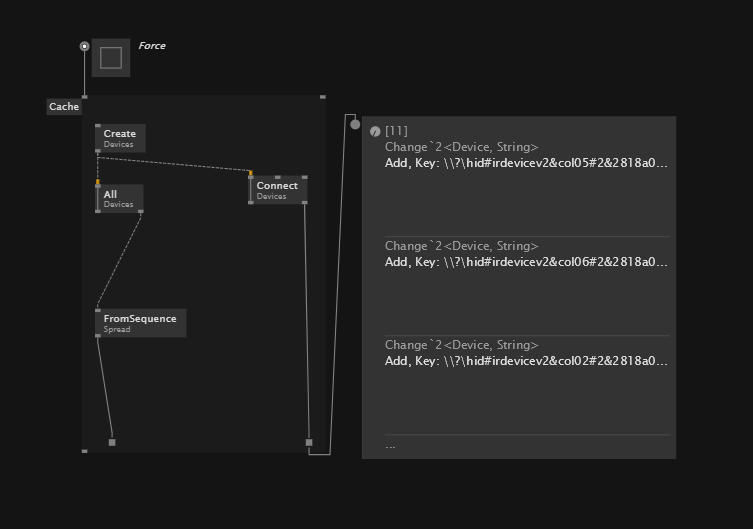Image resolution: width=753 pixels, height=529 pixels.
Task: Select the Create Devices node
Action: click(x=121, y=138)
